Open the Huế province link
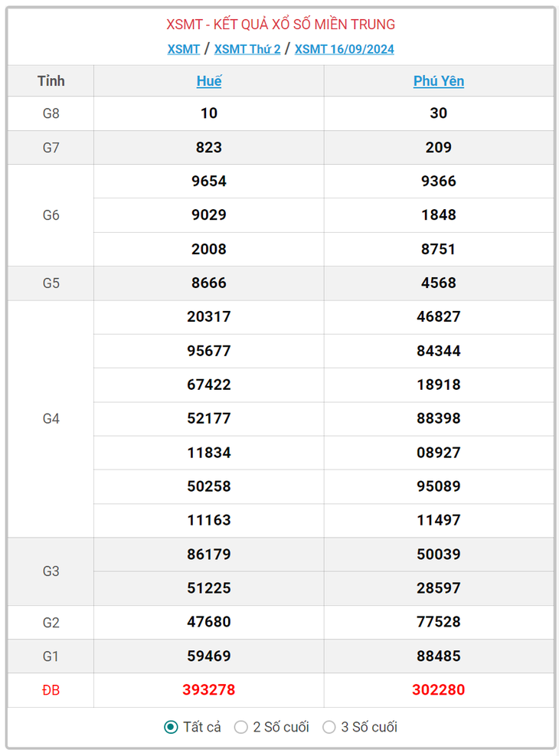The height and width of the screenshot is (756, 559). pos(208,81)
